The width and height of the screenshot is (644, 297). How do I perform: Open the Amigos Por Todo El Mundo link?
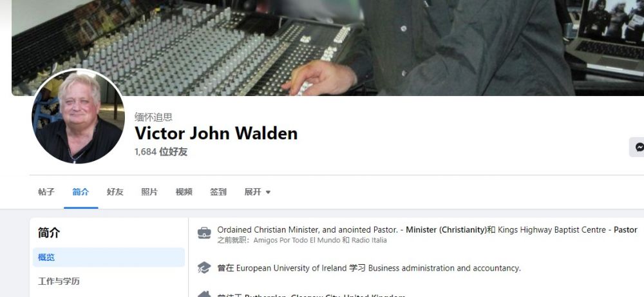pyautogui.click(x=297, y=240)
